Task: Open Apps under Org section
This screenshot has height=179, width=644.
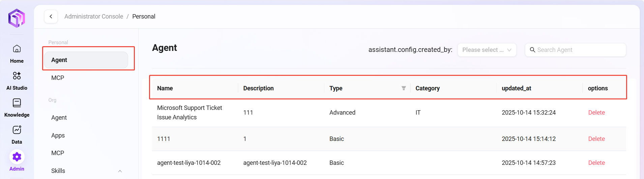Action: point(58,136)
